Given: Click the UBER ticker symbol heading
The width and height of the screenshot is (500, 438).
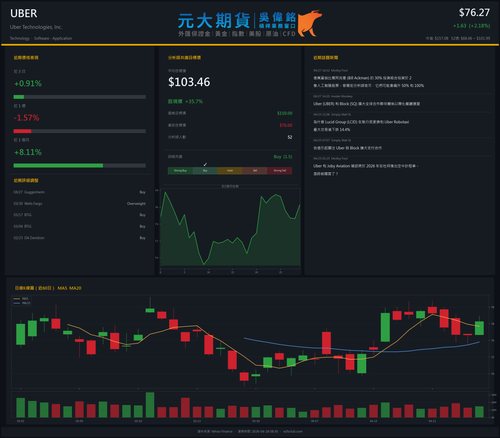Looking at the screenshot, I should (23, 13).
